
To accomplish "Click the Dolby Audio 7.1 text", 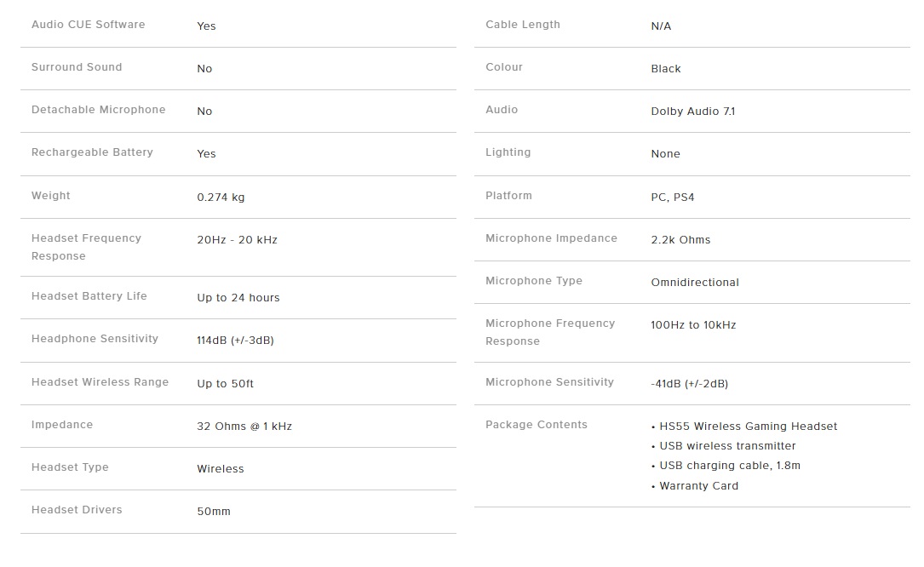I will tap(692, 112).
